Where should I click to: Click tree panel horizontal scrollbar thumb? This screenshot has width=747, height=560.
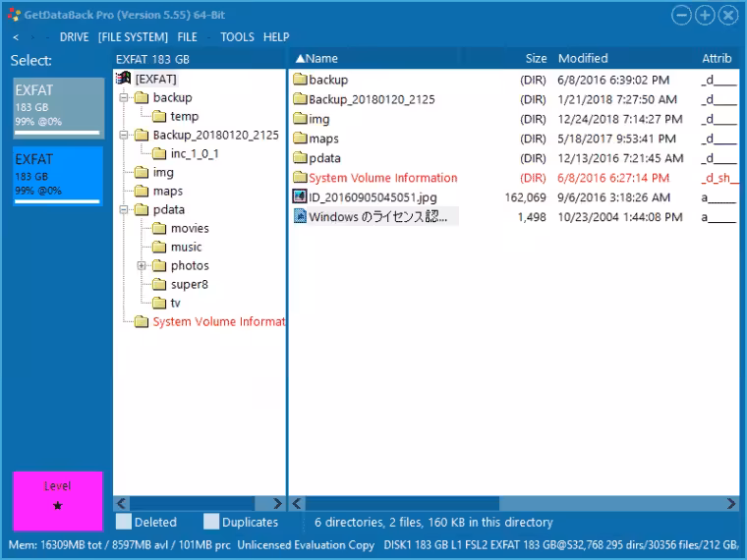point(193,503)
